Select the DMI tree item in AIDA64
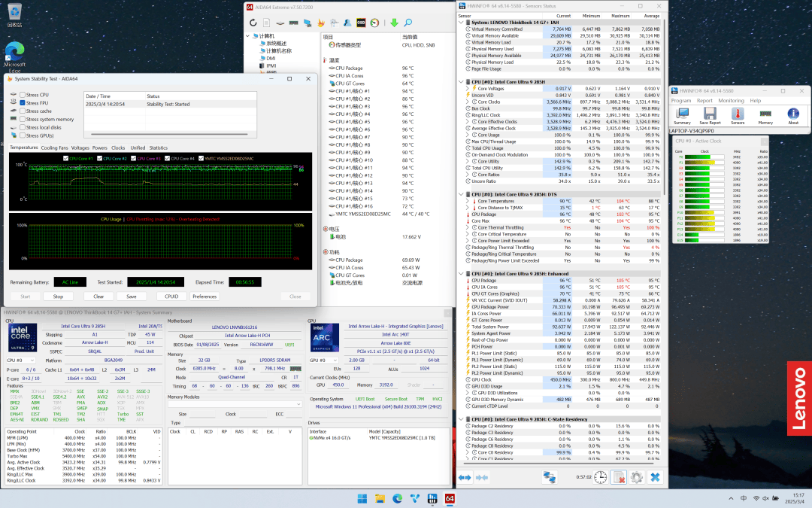812x508 pixels. point(271,58)
